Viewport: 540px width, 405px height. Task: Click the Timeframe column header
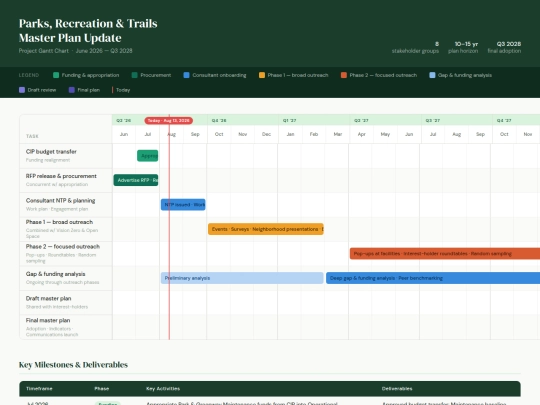pyautogui.click(x=39, y=388)
